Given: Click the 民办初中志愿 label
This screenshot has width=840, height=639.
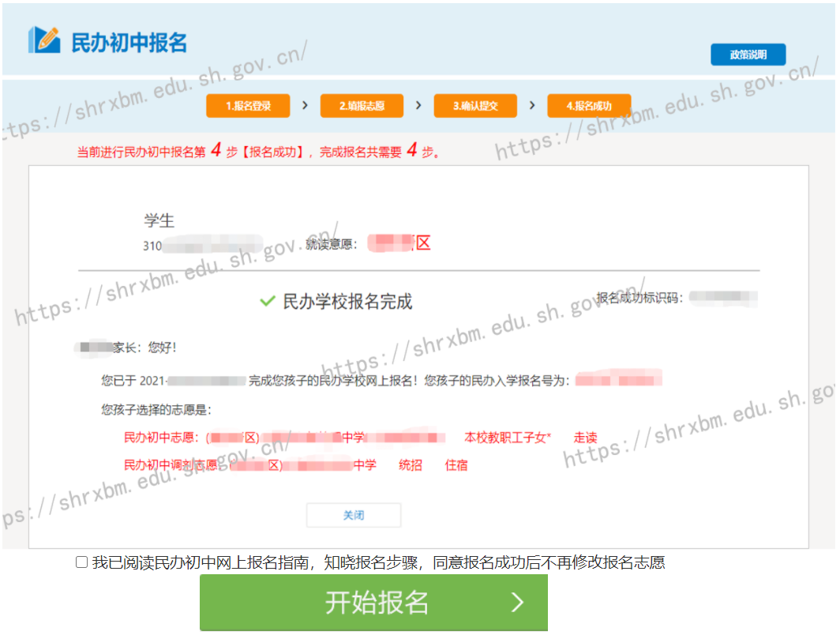Looking at the screenshot, I should pos(161,438).
